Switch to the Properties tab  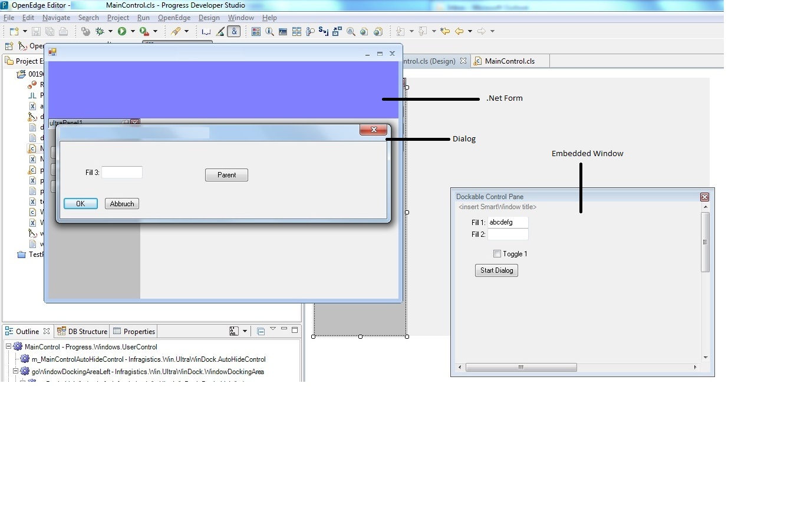coord(134,331)
